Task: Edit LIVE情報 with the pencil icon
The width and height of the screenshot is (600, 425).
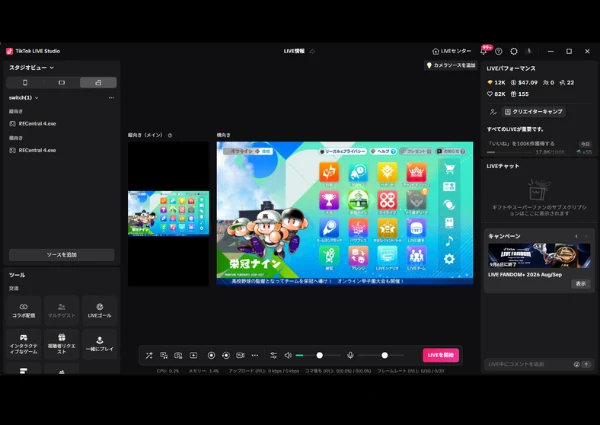Action: [x=312, y=51]
